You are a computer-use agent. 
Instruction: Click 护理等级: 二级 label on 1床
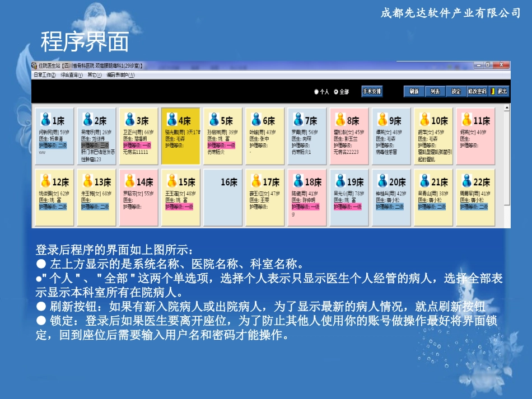[x=53, y=145]
